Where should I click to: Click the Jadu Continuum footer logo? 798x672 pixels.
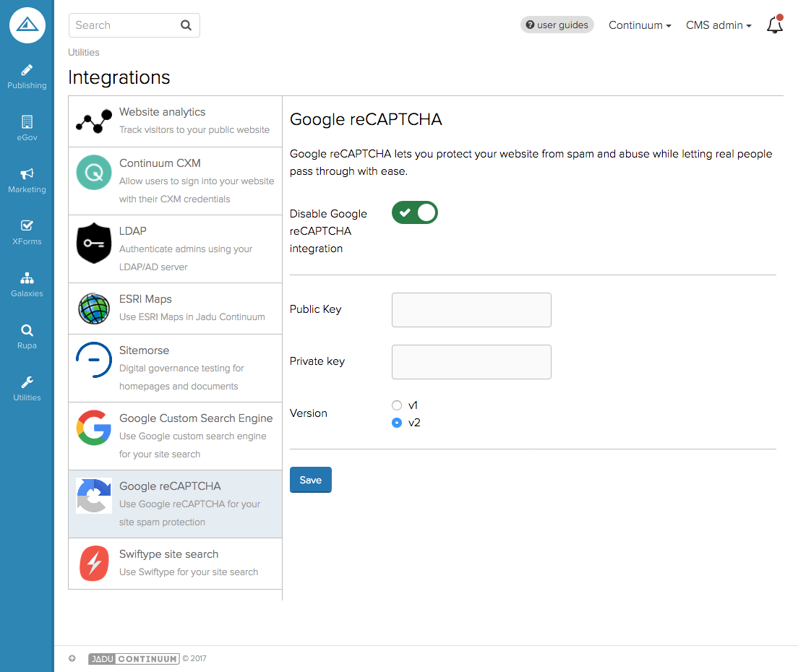[x=134, y=659]
